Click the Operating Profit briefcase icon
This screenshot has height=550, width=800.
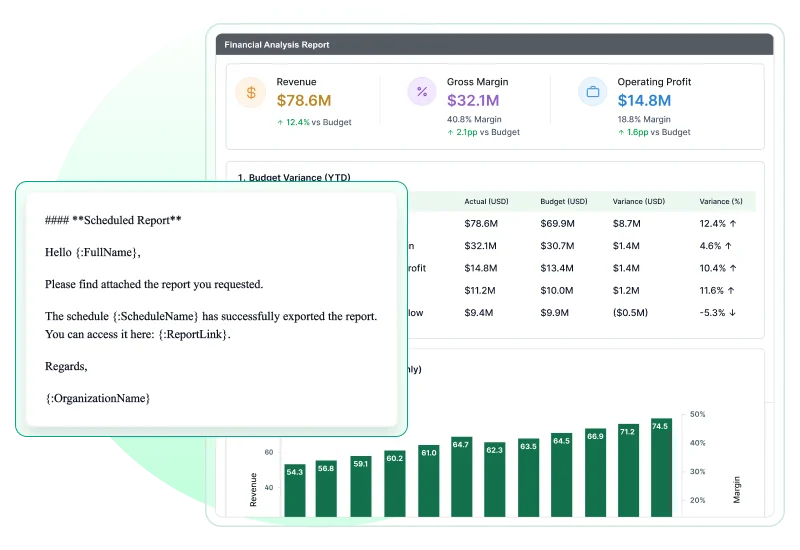[592, 92]
